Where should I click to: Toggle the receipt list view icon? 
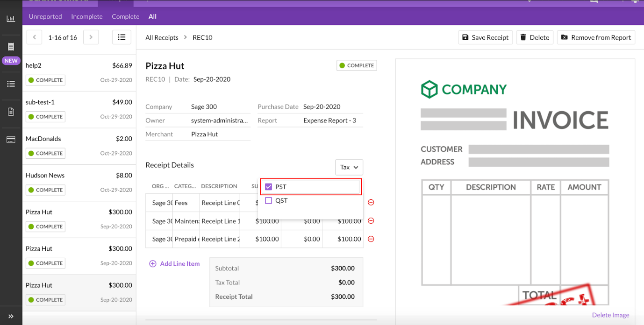pos(122,37)
